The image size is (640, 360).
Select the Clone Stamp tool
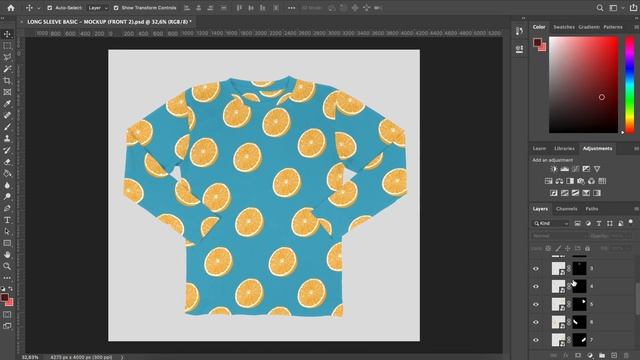[7, 138]
